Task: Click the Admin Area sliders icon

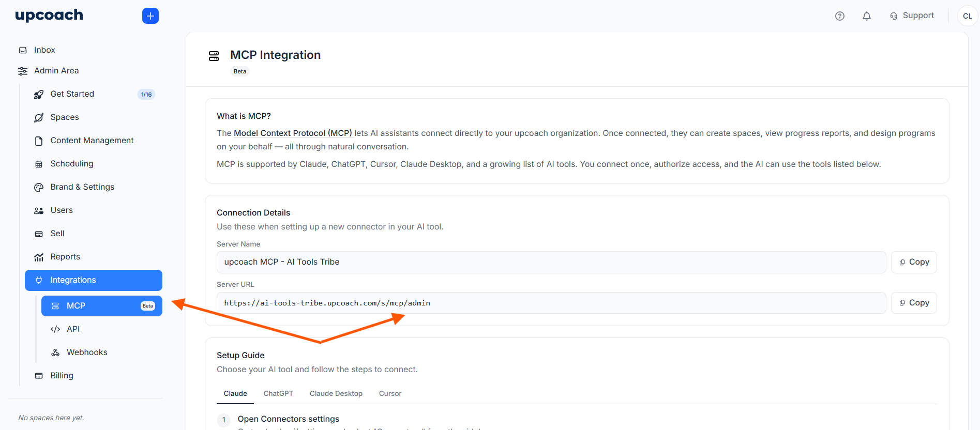Action: [x=23, y=71]
